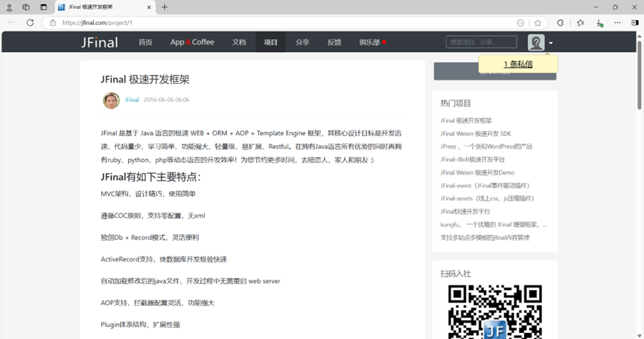Open JFinal-event plugin project link
The height and width of the screenshot is (339, 644).
pos(485,186)
